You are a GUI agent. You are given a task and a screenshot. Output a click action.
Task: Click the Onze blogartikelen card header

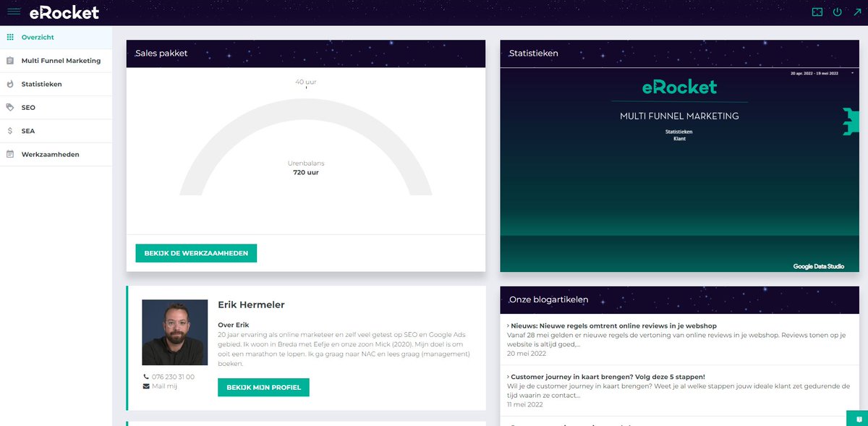click(x=679, y=299)
